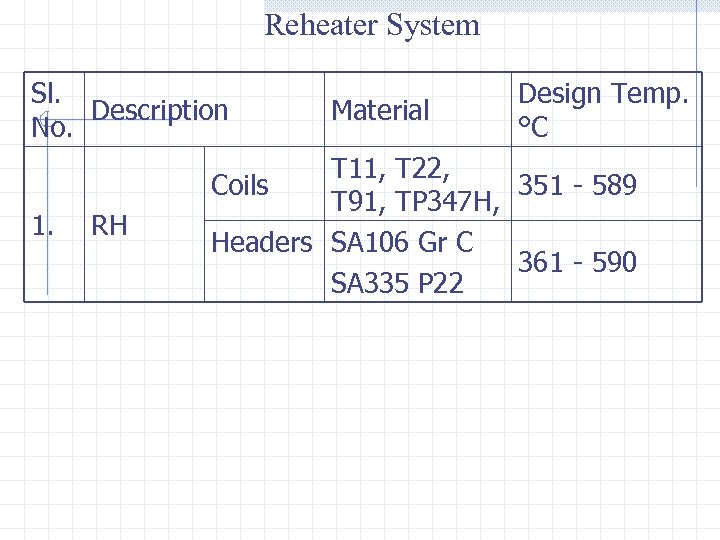Select the 'Headers' cell
The width and height of the screenshot is (720, 540).
pyautogui.click(x=264, y=261)
